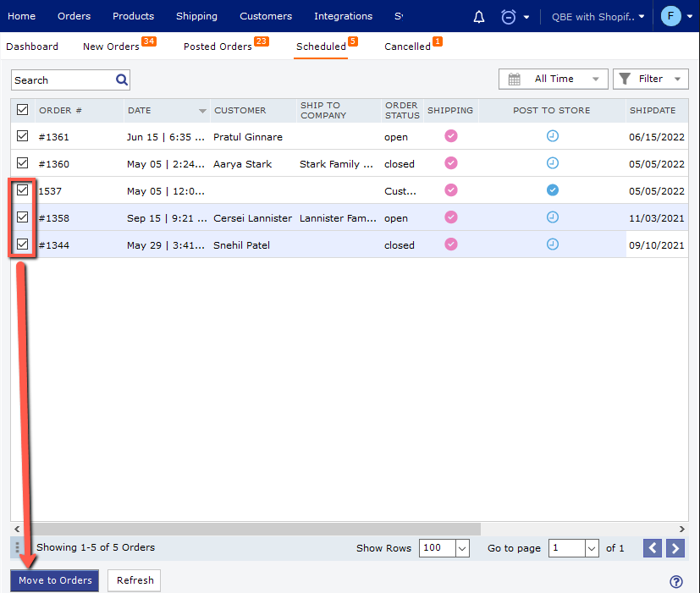Click the horizontal scrollbar thumb
Image resolution: width=700 pixels, height=593 pixels.
pos(251,530)
